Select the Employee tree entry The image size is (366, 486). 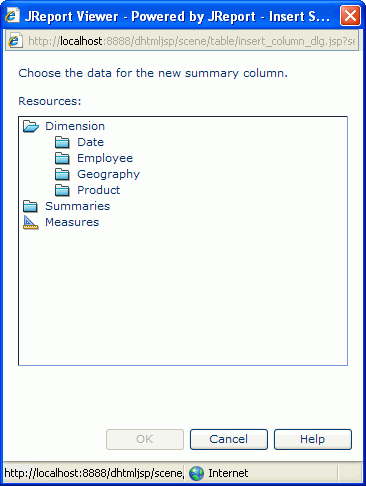coord(105,158)
